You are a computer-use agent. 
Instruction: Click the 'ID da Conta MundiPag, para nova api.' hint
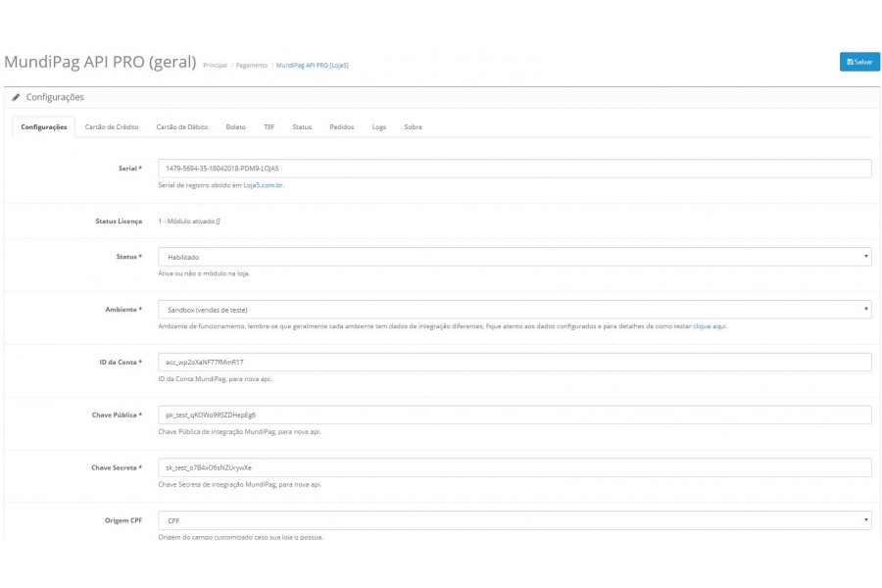[215, 379]
